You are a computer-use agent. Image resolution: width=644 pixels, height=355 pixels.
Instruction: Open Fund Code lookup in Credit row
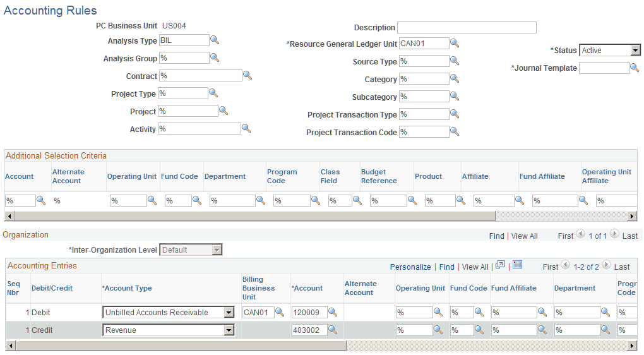point(479,330)
